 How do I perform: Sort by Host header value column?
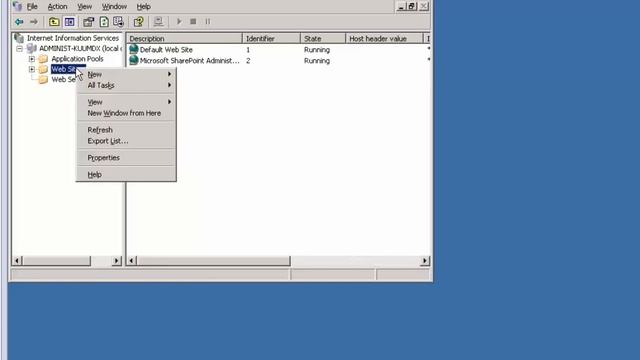coord(384,38)
